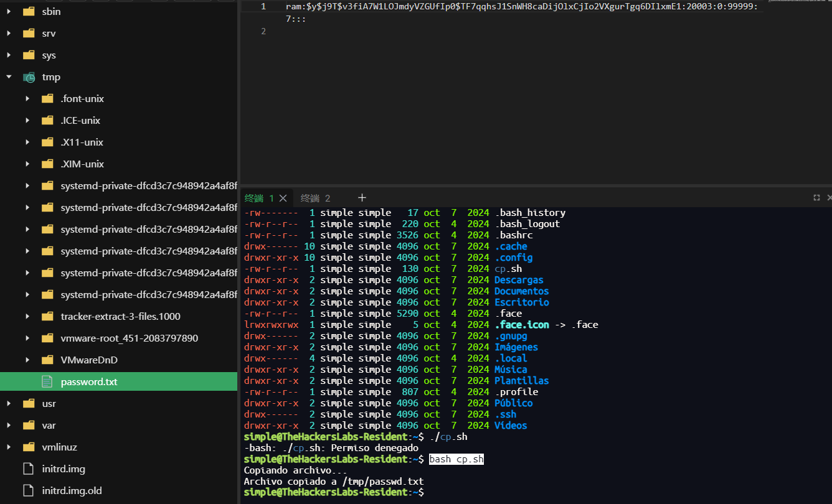Click '.bashrc' in the terminal listing
Image resolution: width=832 pixels, height=504 pixels.
(514, 235)
